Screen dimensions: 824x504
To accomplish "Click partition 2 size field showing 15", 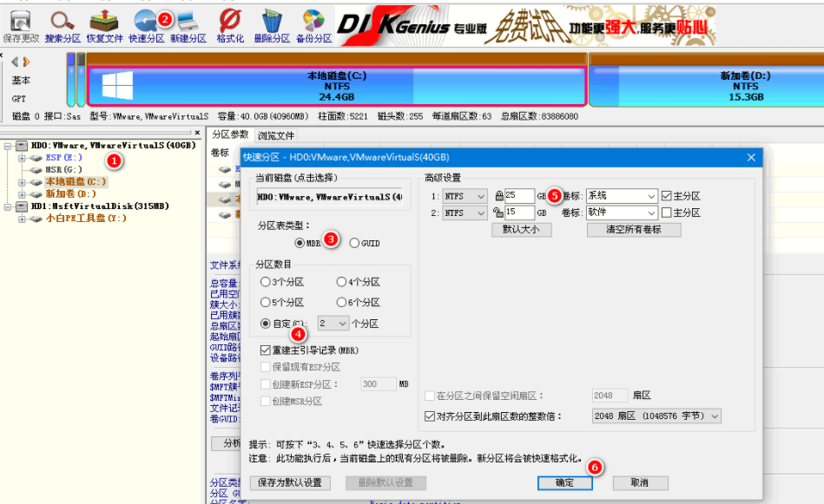I will [x=519, y=213].
